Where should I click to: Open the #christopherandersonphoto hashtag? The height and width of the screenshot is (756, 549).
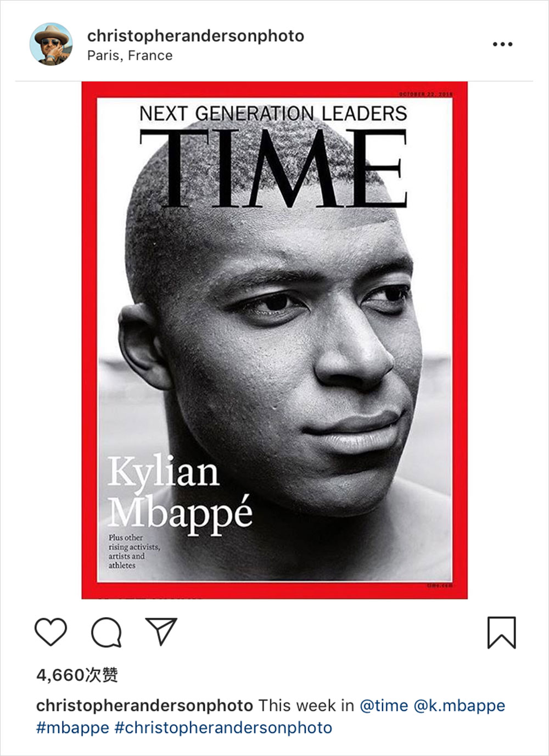tap(223, 728)
